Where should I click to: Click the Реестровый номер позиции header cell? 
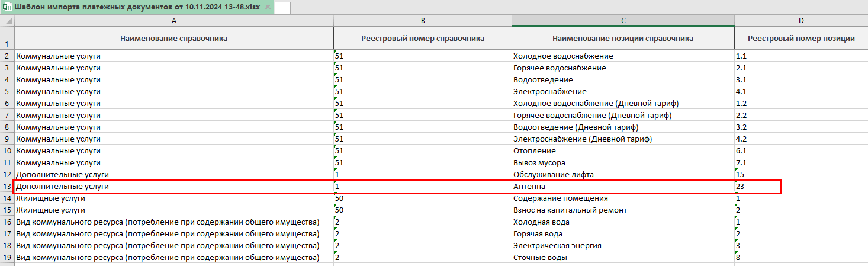[x=801, y=39]
